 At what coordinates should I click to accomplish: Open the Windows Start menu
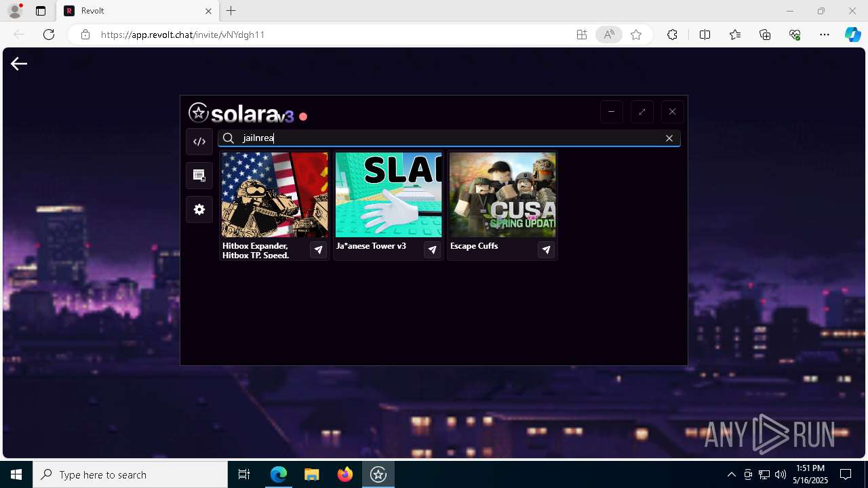click(16, 474)
